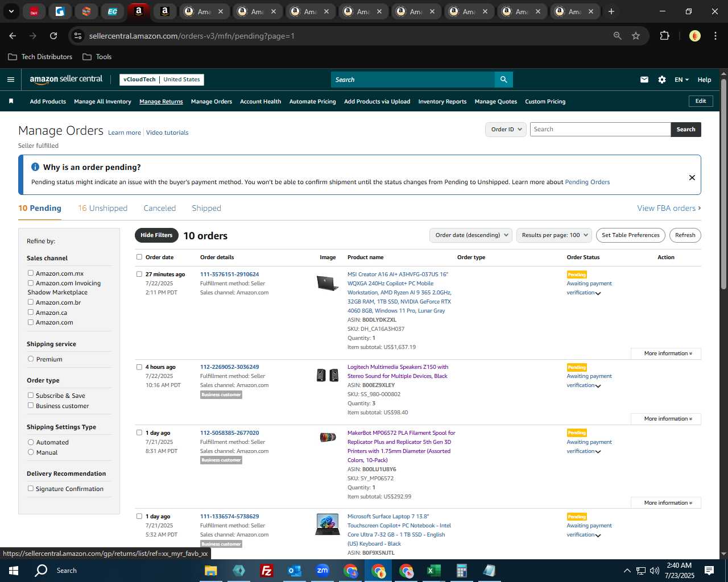Click the Amazon Seller Central logo
Screen dimensions: 728x582
click(66, 80)
